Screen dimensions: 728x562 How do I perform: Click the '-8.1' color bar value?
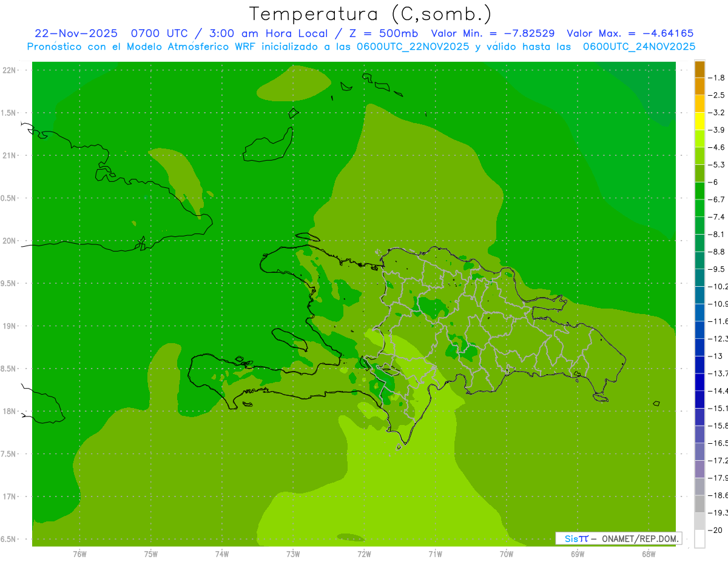pos(717,234)
